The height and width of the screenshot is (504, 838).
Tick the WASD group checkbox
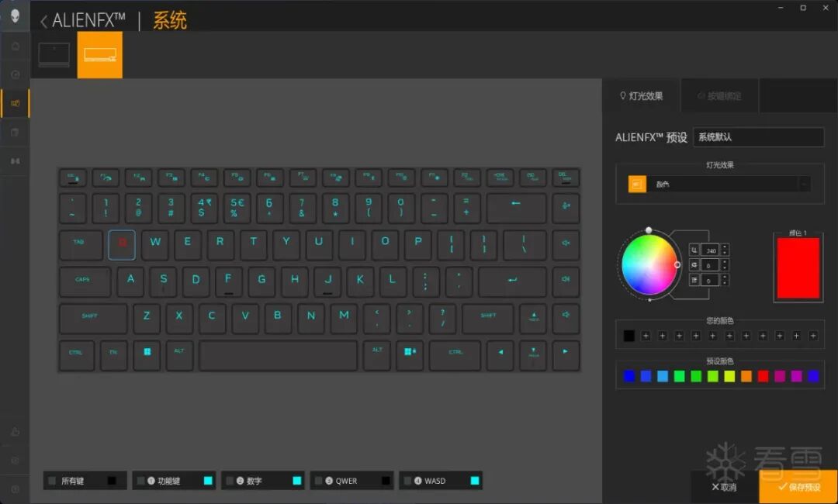coord(408,481)
